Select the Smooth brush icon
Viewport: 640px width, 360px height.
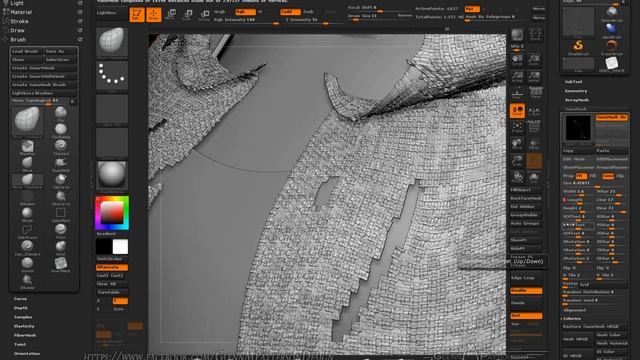[27, 263]
